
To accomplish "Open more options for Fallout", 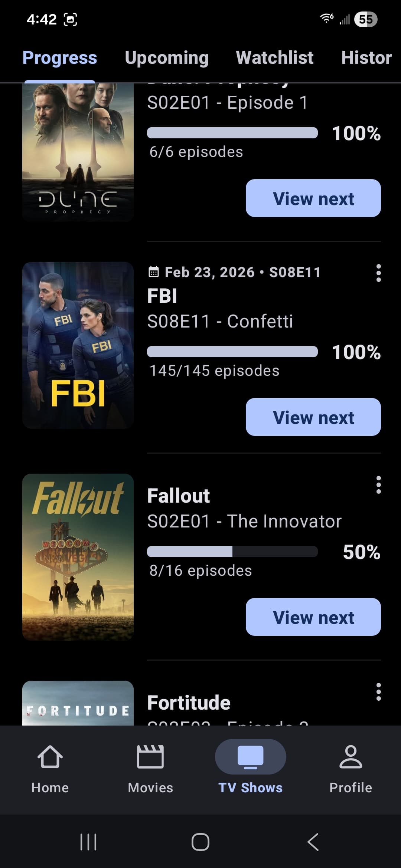I will pos(378,485).
